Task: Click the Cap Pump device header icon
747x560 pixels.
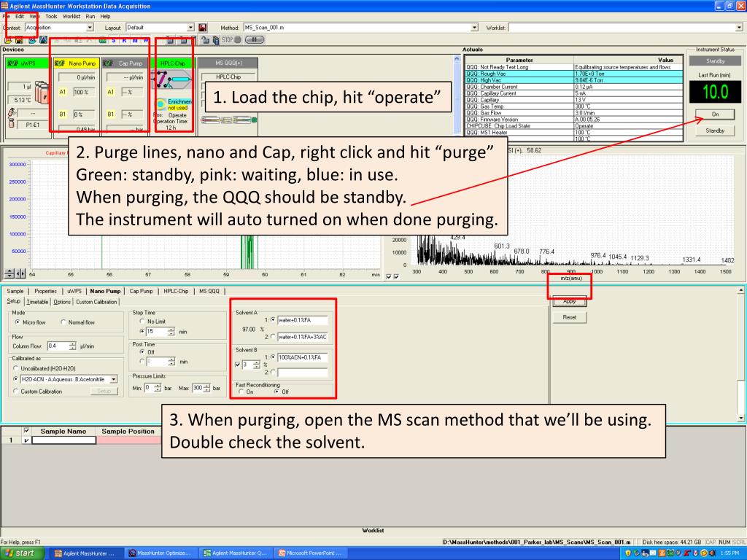Action: coord(108,63)
